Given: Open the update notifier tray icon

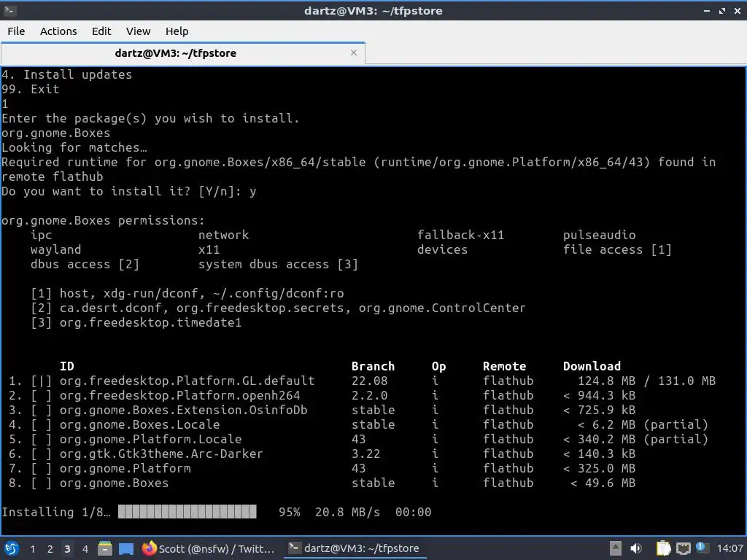Looking at the screenshot, I should 701,548.
